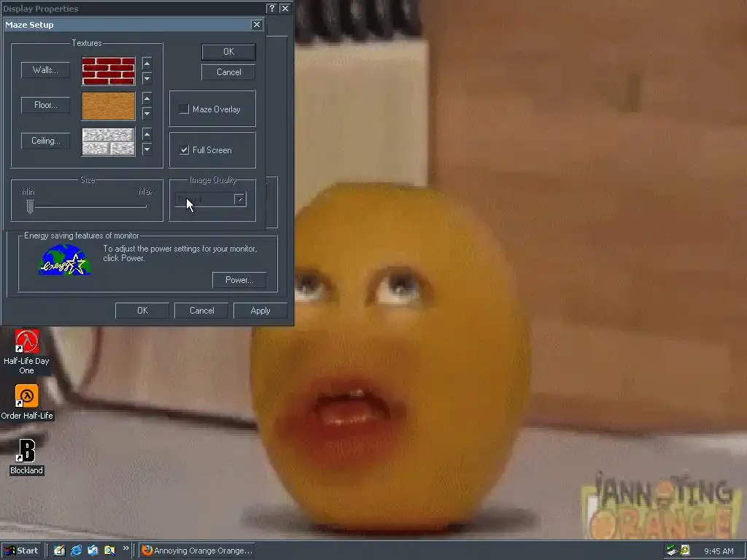Click OK in Display Properties

[x=142, y=311]
